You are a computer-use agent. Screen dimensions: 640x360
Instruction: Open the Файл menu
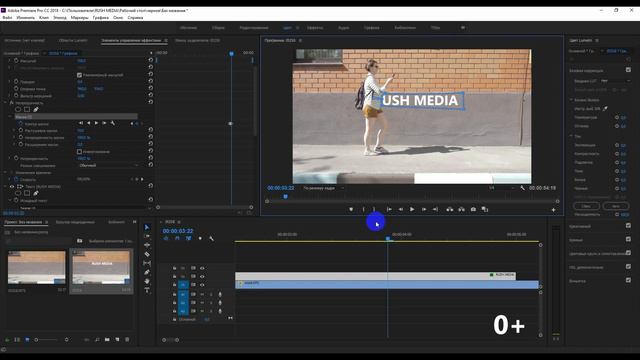7,18
